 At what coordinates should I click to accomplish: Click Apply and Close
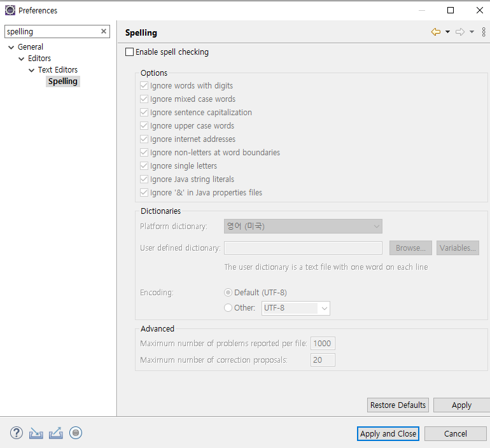click(x=388, y=433)
